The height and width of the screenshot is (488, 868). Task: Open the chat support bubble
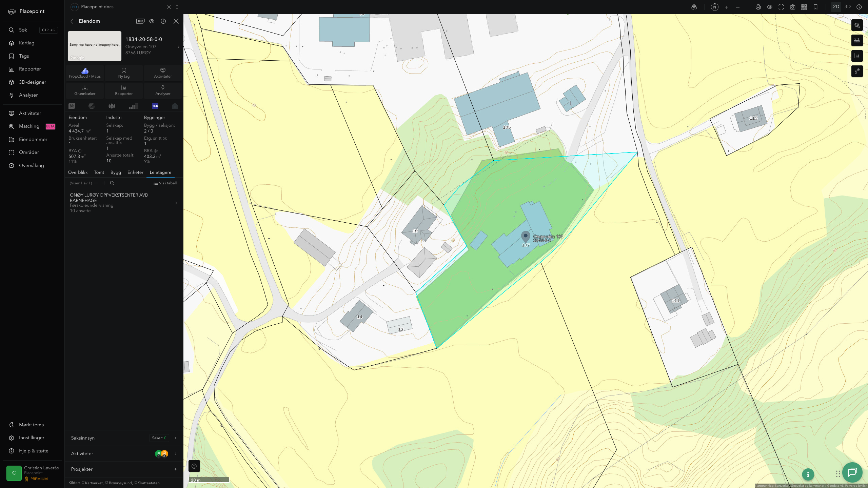pos(852,472)
